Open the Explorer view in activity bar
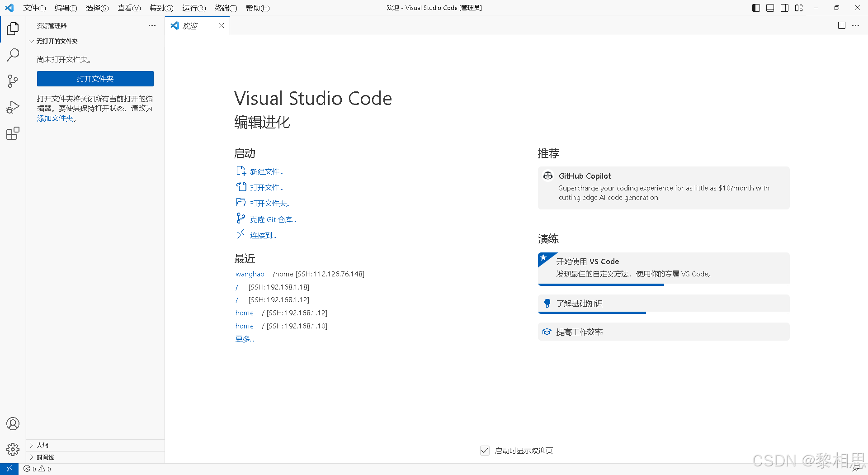The height and width of the screenshot is (475, 868). (13, 29)
